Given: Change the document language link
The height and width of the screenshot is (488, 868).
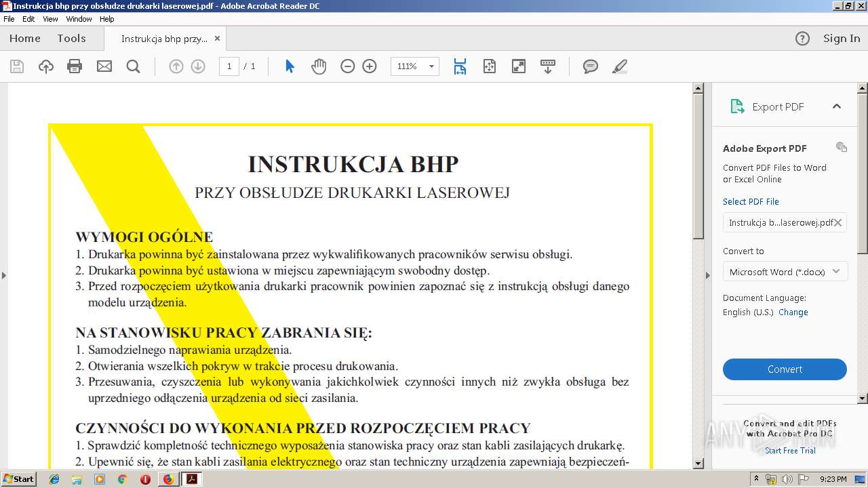Looking at the screenshot, I should (793, 312).
